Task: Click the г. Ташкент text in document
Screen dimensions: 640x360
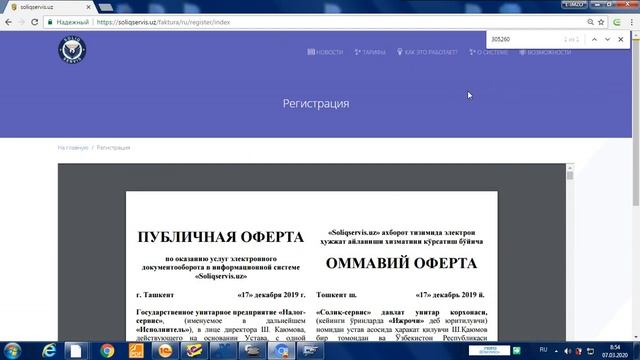Action: click(x=155, y=295)
